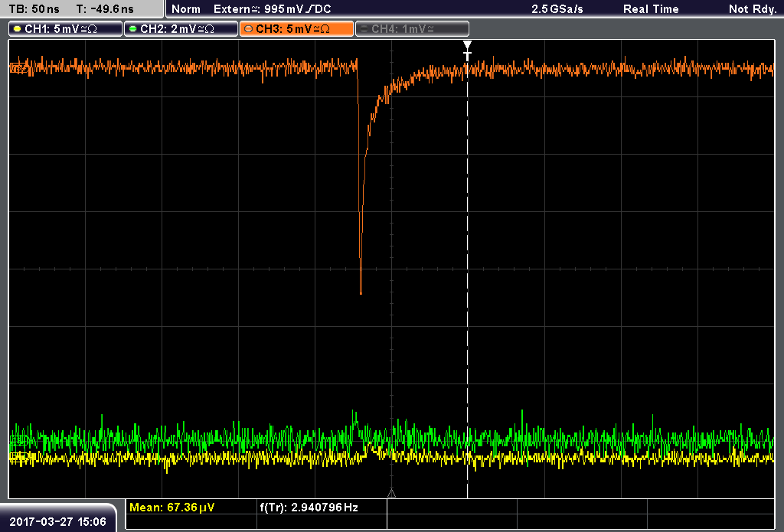This screenshot has height=532, width=784.
Task: Click the Mean: 67.36 µV measurement field
Action: (191, 508)
